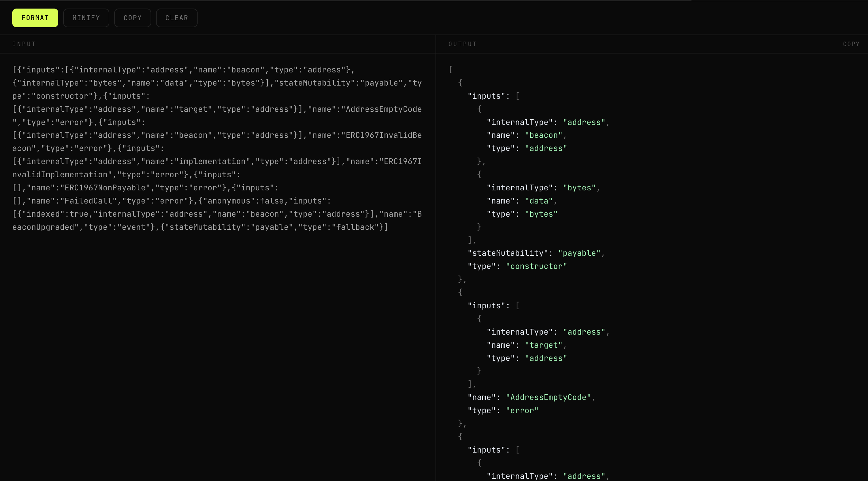Click the "type": "error" output line
Screen dimensions: 868x481
(x=503, y=410)
